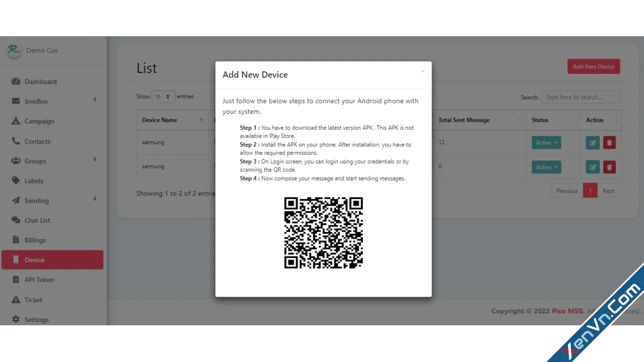Expand the SmsBox submenu
This screenshot has height=362, width=644.
point(36,101)
